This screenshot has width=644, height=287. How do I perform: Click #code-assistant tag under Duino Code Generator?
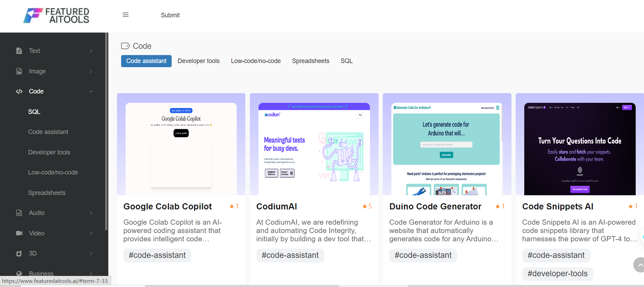point(423,255)
